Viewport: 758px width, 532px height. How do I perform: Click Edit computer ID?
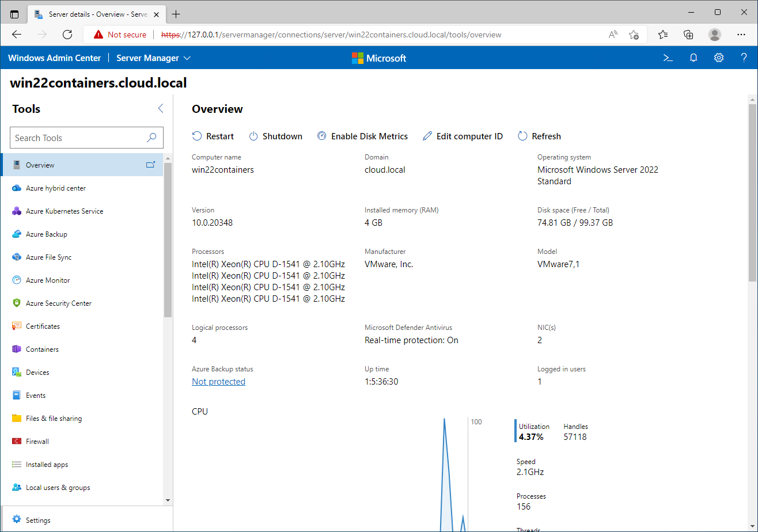[463, 136]
